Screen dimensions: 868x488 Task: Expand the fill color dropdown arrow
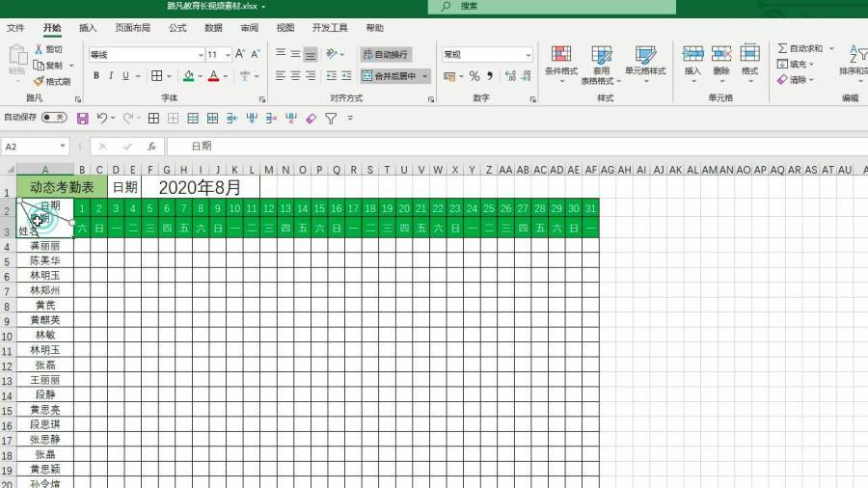click(x=200, y=76)
